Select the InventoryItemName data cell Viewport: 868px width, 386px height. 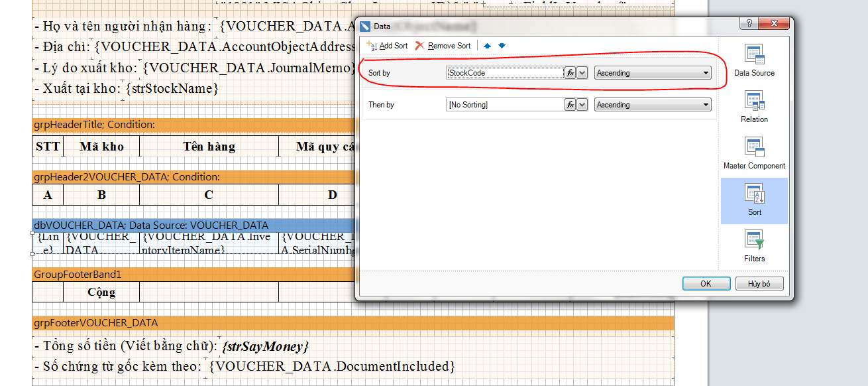click(x=209, y=243)
